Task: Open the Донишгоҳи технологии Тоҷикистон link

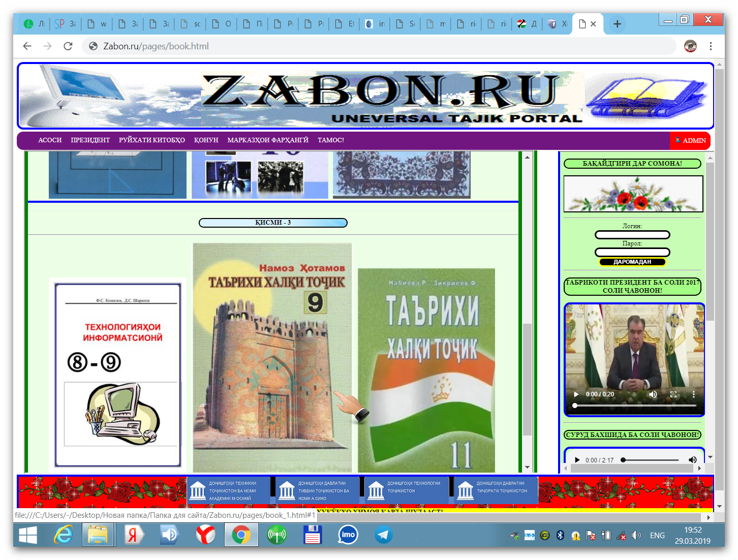Action: [x=407, y=490]
